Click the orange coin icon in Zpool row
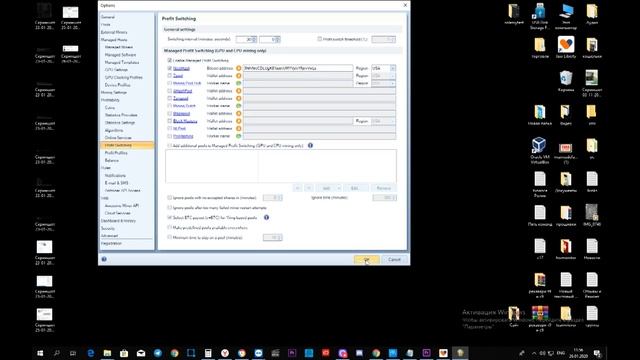 click(x=239, y=76)
